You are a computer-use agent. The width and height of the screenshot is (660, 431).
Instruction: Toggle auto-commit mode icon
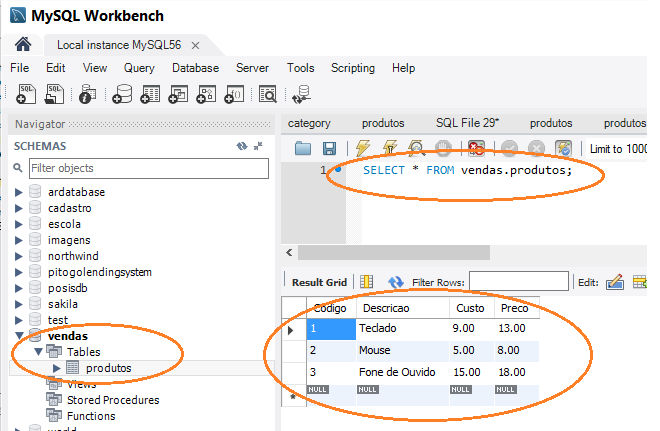[563, 148]
